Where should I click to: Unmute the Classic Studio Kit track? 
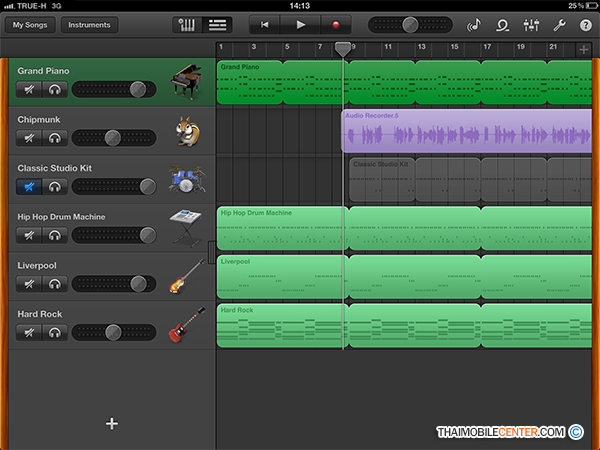30,187
